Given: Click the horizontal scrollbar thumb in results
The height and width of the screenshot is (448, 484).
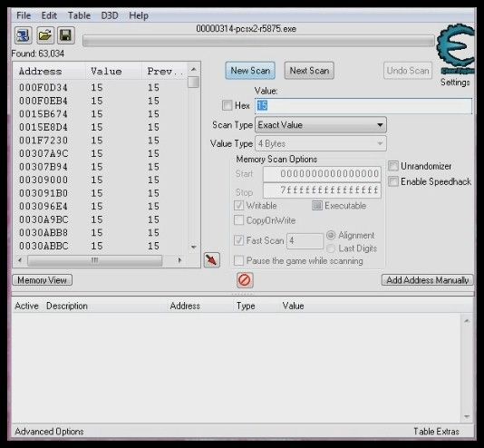Looking at the screenshot, I should point(95,260).
